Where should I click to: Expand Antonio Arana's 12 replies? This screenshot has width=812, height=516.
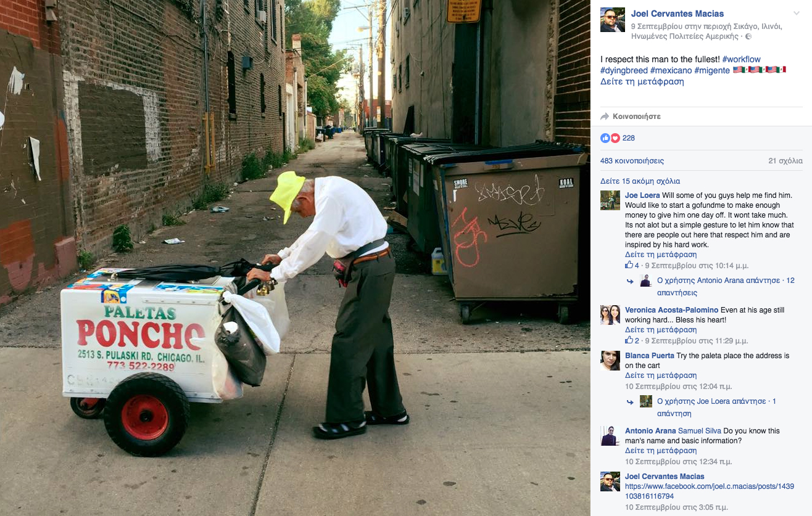726,286
